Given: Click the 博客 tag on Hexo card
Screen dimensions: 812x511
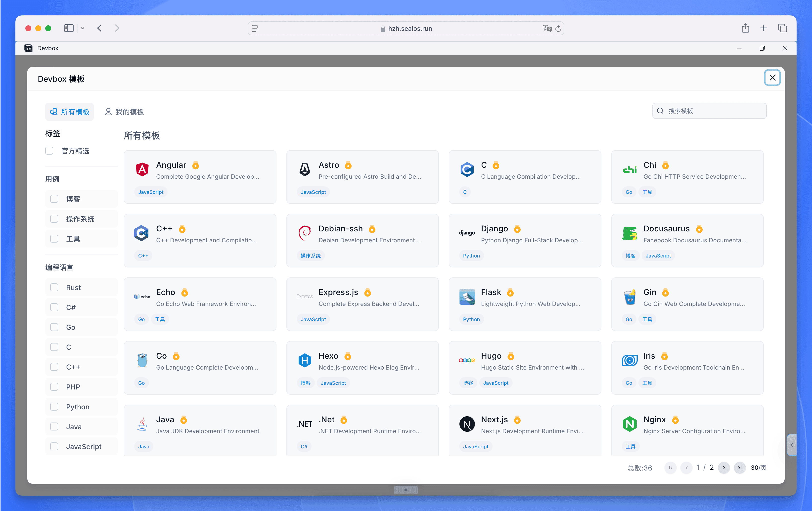Looking at the screenshot, I should (306, 383).
